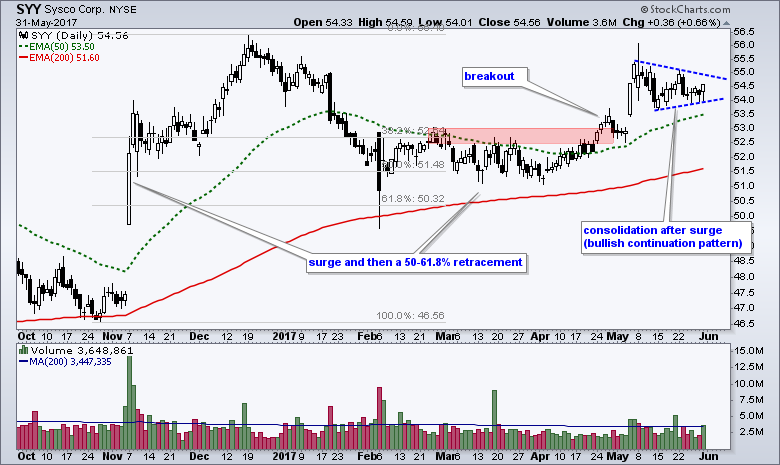Click the 10.0M volume axis label
This screenshot has width=780, height=465.
(749, 383)
